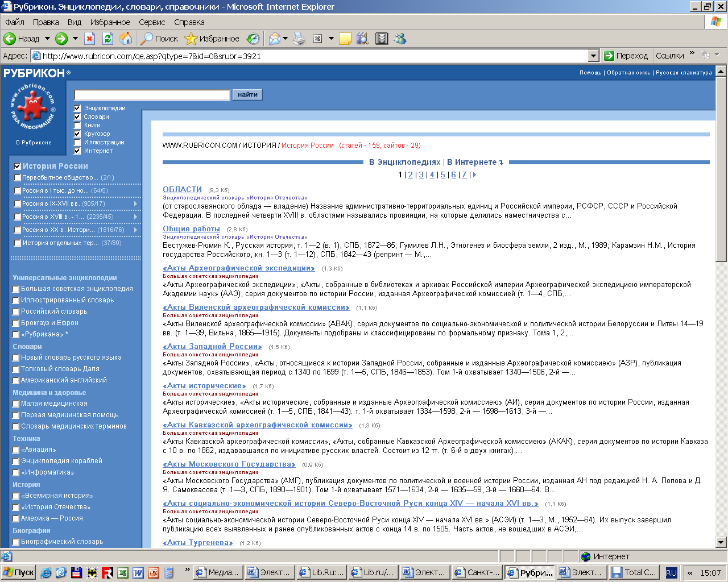Open the Правка menu

[45, 22]
